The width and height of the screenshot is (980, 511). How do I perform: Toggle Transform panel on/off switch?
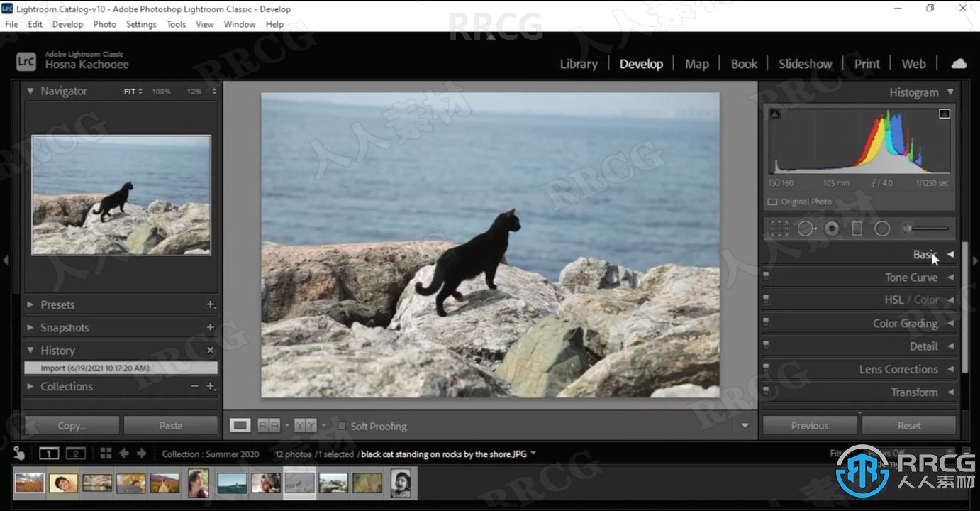pyautogui.click(x=766, y=392)
